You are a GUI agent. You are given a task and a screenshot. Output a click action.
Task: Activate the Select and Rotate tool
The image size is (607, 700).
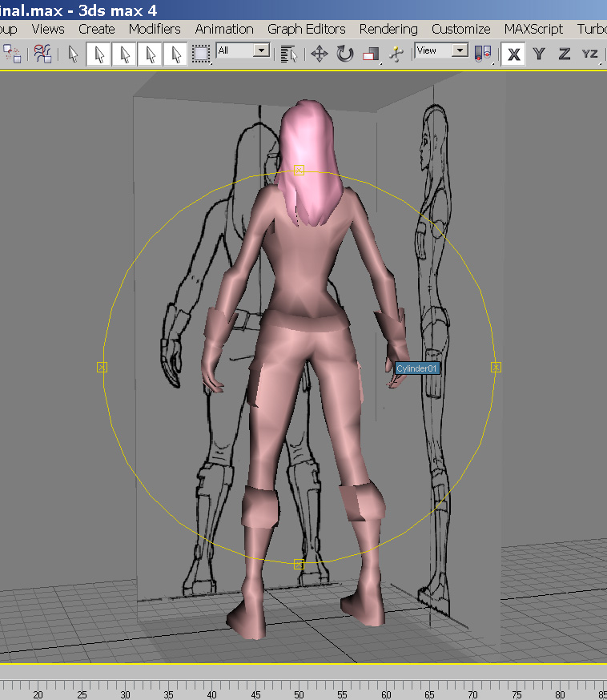point(345,54)
